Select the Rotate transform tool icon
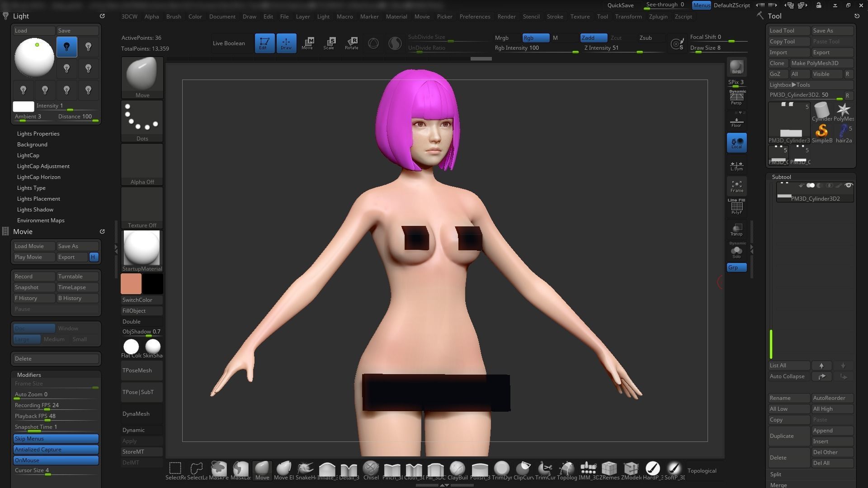Viewport: 868px width, 488px height. tap(351, 43)
